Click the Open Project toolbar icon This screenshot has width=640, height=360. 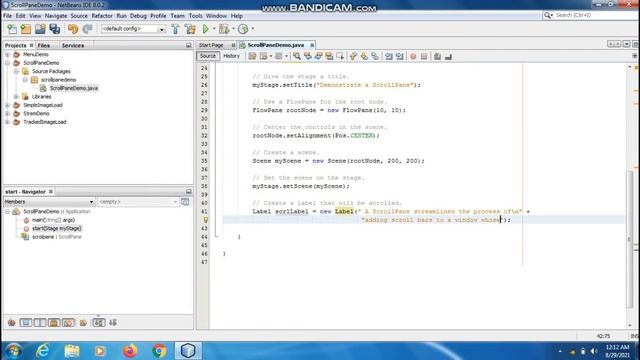tap(40, 29)
